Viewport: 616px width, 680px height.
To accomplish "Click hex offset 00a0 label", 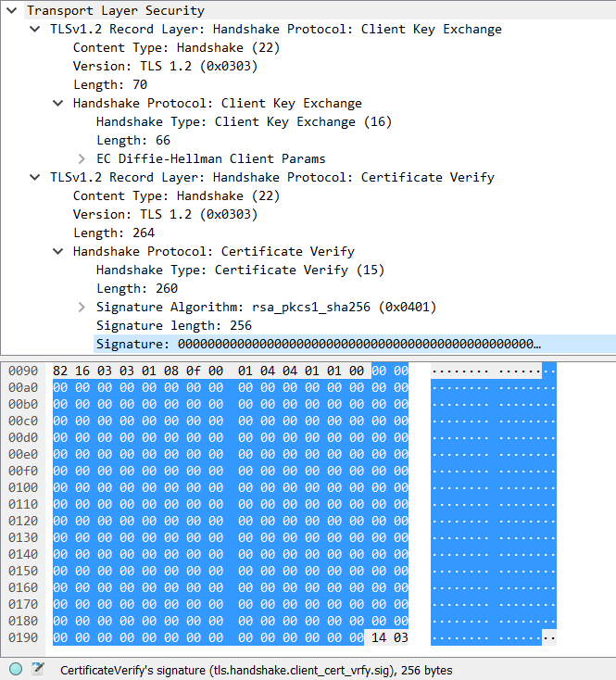I will point(23,387).
